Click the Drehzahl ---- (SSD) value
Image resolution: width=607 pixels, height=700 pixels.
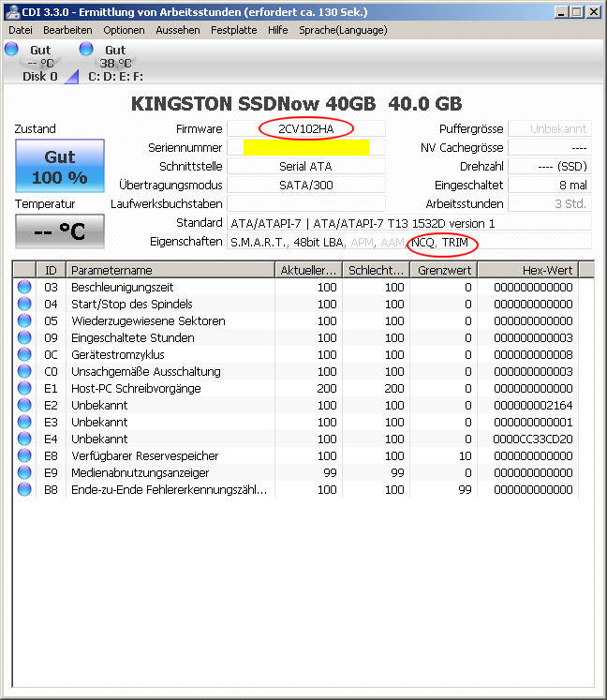coord(550,167)
